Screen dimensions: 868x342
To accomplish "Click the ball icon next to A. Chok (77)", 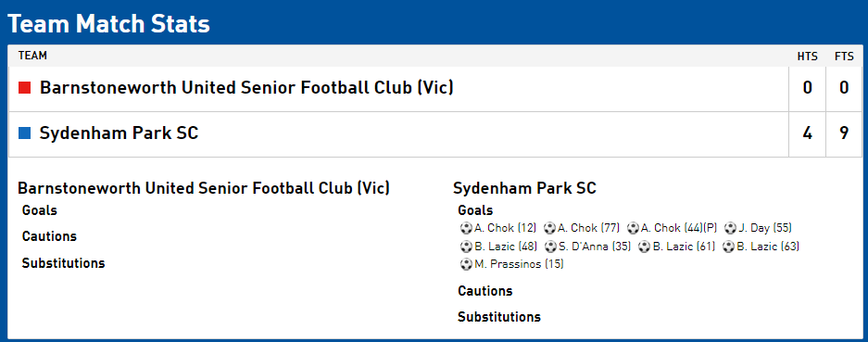I will (549, 228).
